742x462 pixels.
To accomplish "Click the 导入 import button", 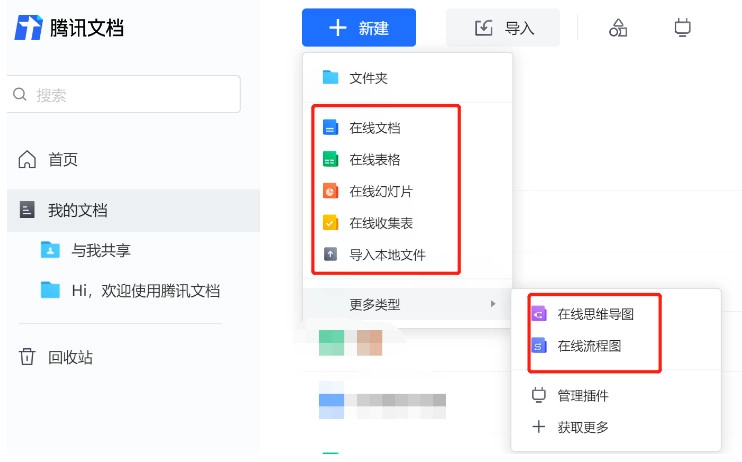I will pos(503,28).
